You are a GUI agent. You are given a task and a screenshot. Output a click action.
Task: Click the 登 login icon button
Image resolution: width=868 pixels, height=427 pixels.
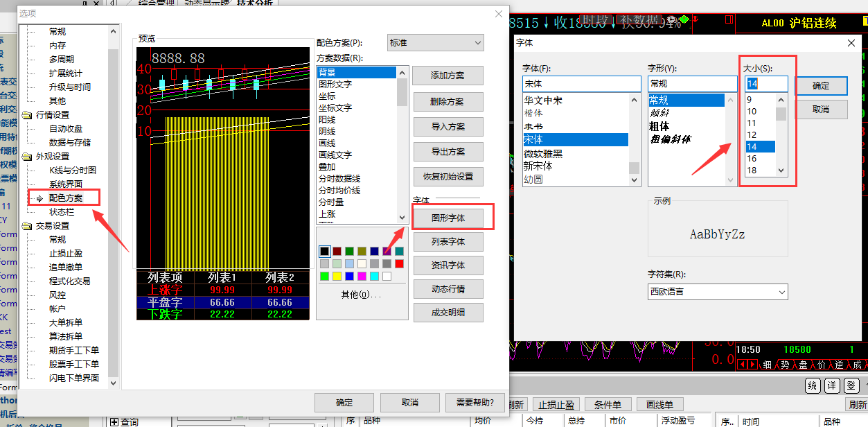point(851,386)
